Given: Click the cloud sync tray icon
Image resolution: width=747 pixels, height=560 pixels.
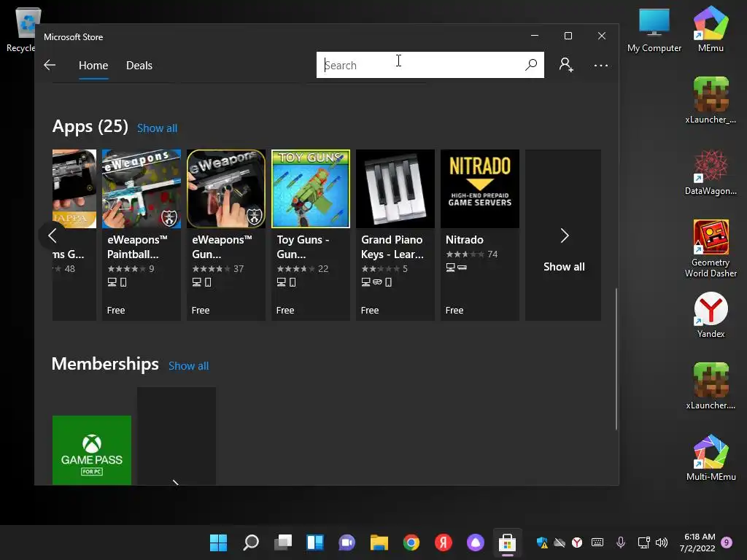Looking at the screenshot, I should [560, 542].
